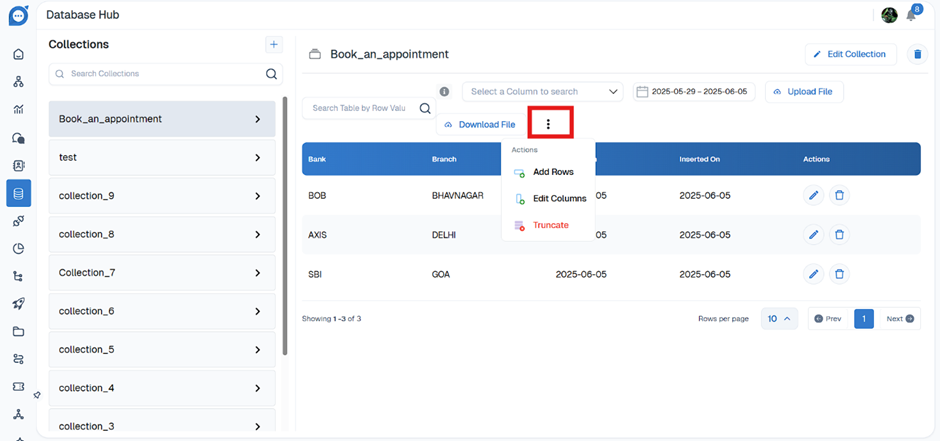Choose Edit Columns from Actions menu

point(558,199)
